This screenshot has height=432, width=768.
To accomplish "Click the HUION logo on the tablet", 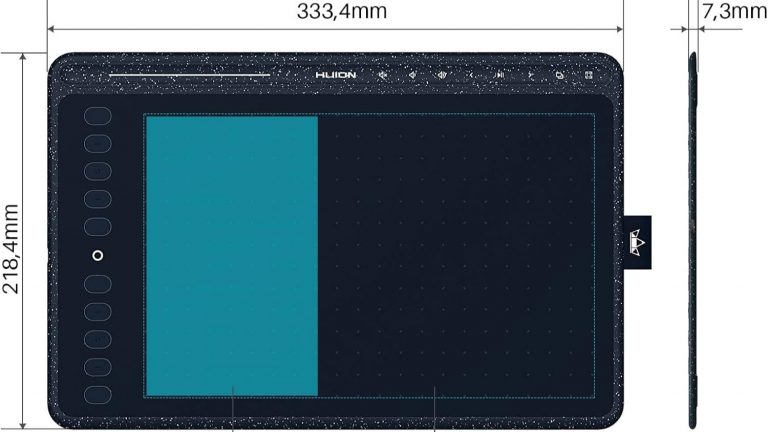I will [336, 75].
